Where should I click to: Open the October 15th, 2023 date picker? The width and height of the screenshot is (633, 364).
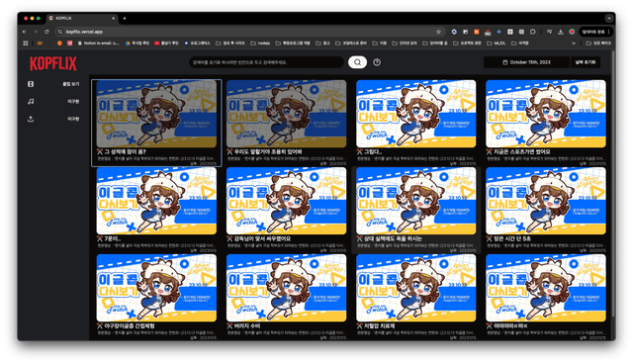coord(526,62)
